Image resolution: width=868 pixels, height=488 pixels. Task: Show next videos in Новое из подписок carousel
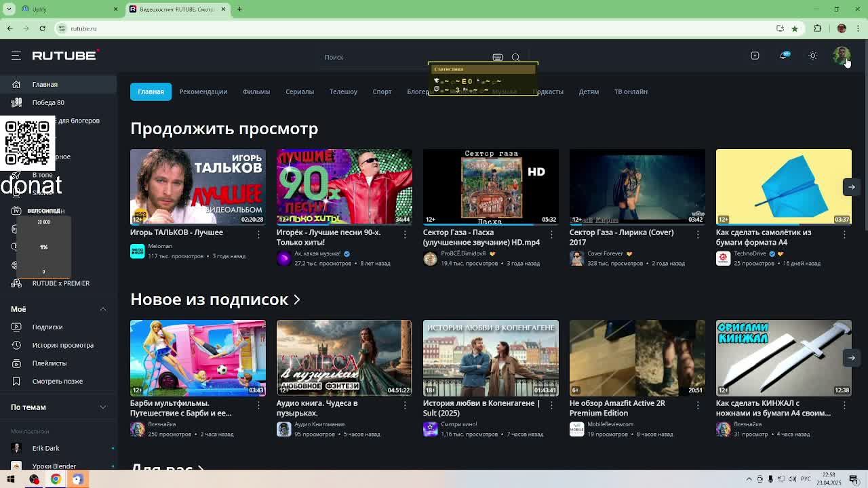click(x=851, y=358)
